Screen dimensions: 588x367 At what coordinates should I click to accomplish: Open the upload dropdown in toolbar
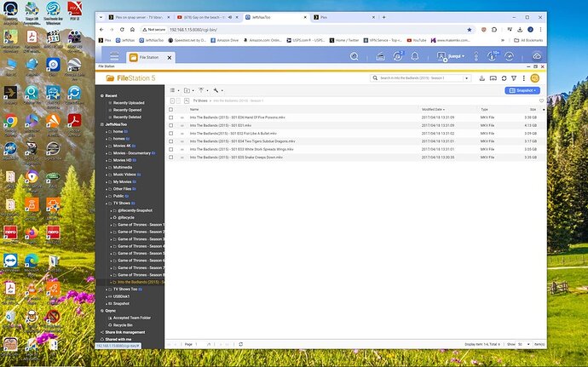(x=204, y=90)
